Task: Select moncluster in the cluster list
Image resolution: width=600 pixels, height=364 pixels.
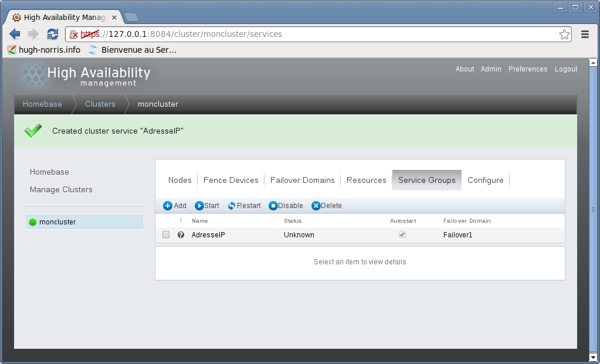Action: point(57,222)
